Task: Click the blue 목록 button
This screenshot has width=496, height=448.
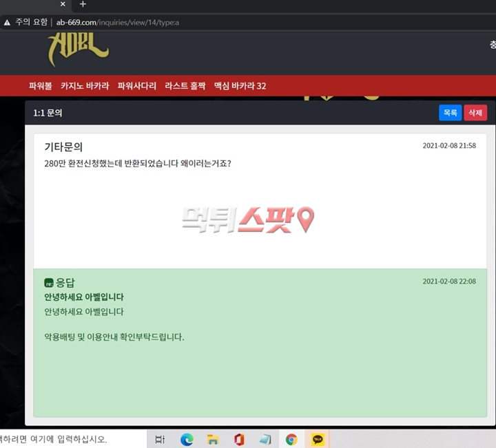Action: click(450, 112)
